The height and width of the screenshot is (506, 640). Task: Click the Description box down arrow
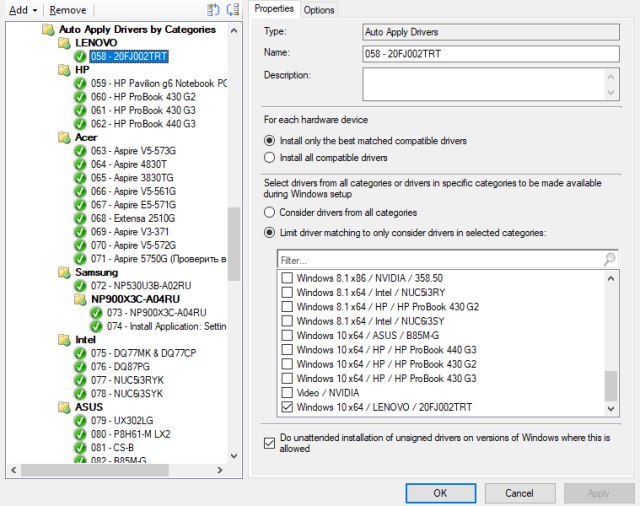(611, 92)
